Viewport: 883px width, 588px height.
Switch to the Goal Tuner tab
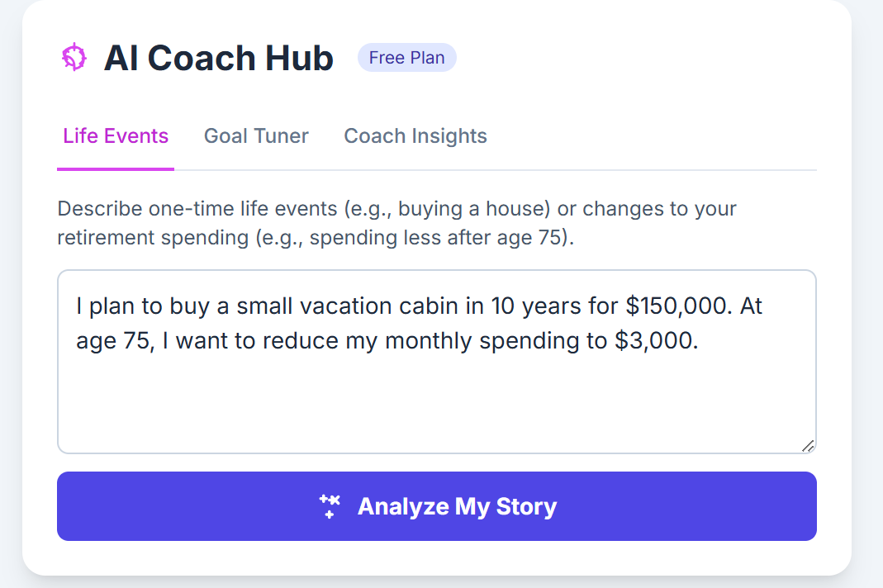[x=256, y=135]
